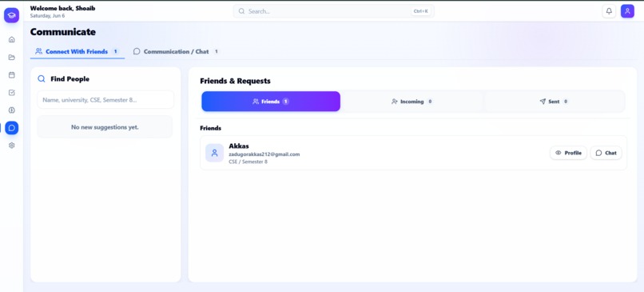This screenshot has width=644, height=292.
Task: Click "No new suggestions yet." message
Action: click(x=105, y=127)
